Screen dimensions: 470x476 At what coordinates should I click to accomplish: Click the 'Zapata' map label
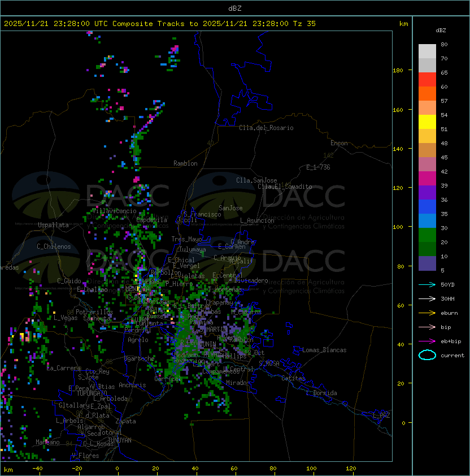coord(125,421)
